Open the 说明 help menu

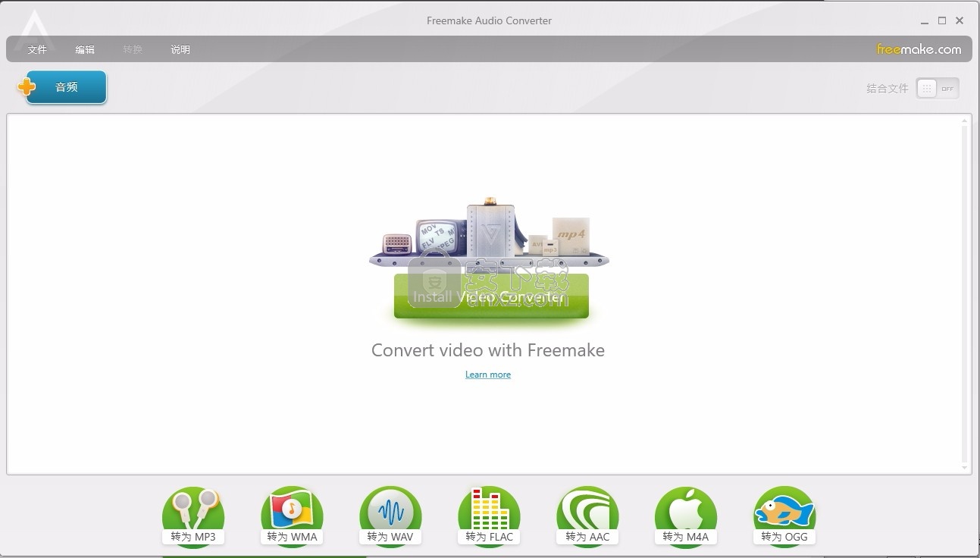[x=180, y=50]
